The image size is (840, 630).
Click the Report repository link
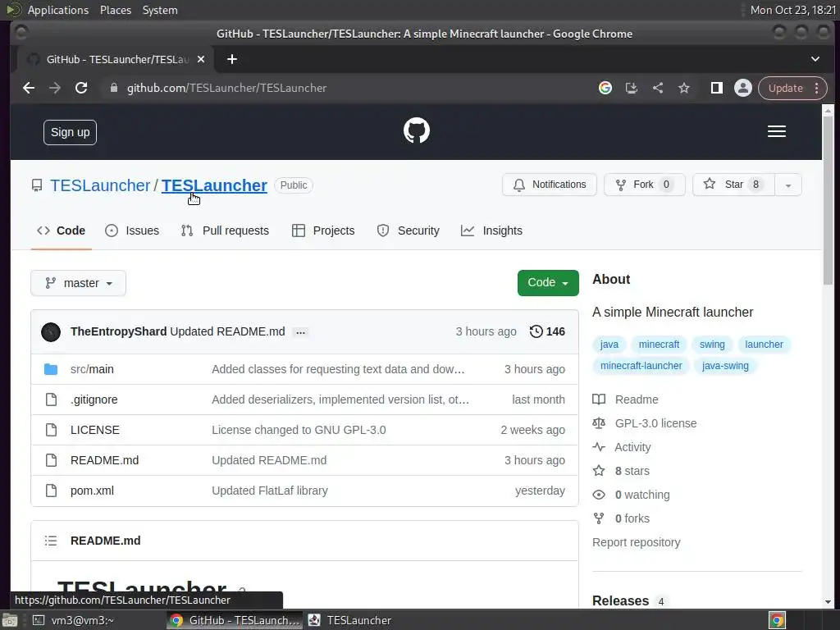coord(636,542)
